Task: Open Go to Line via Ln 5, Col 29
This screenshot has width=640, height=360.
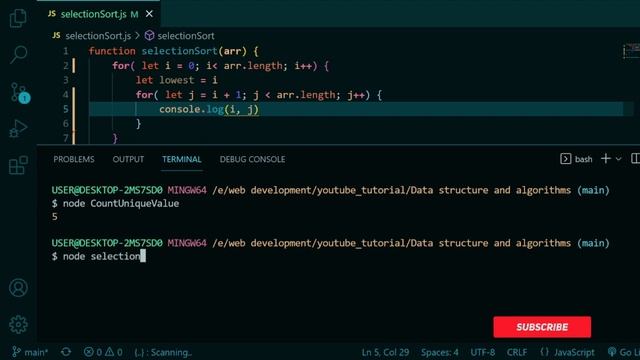Action: pyautogui.click(x=385, y=352)
